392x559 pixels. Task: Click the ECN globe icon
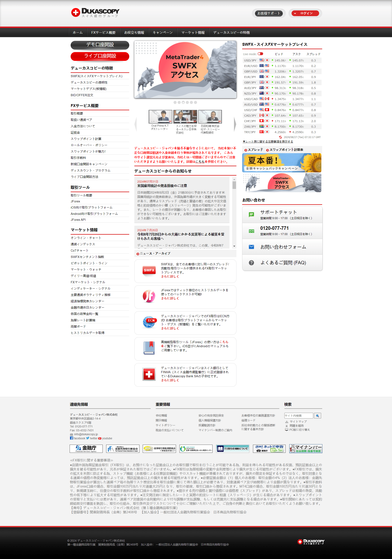coord(149,322)
